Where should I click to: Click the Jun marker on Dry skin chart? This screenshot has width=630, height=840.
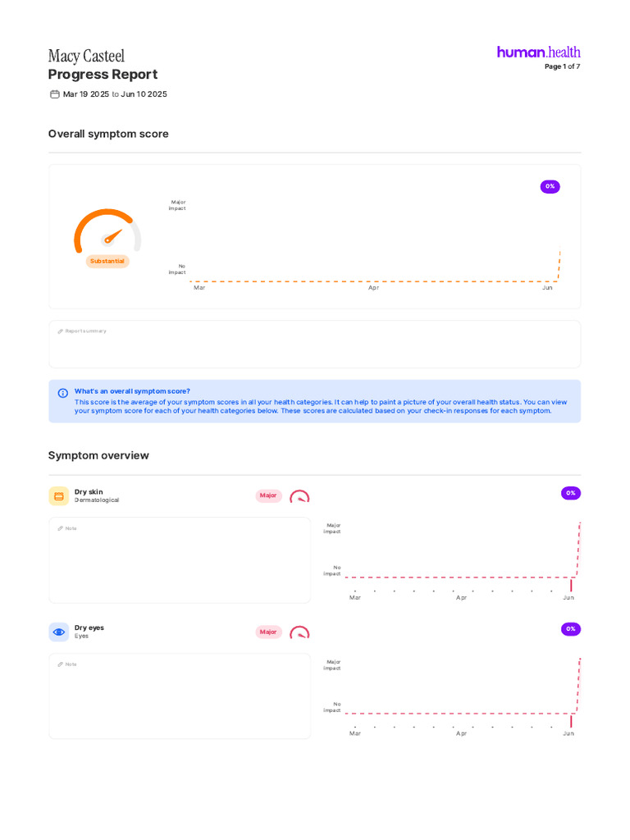pyautogui.click(x=571, y=585)
